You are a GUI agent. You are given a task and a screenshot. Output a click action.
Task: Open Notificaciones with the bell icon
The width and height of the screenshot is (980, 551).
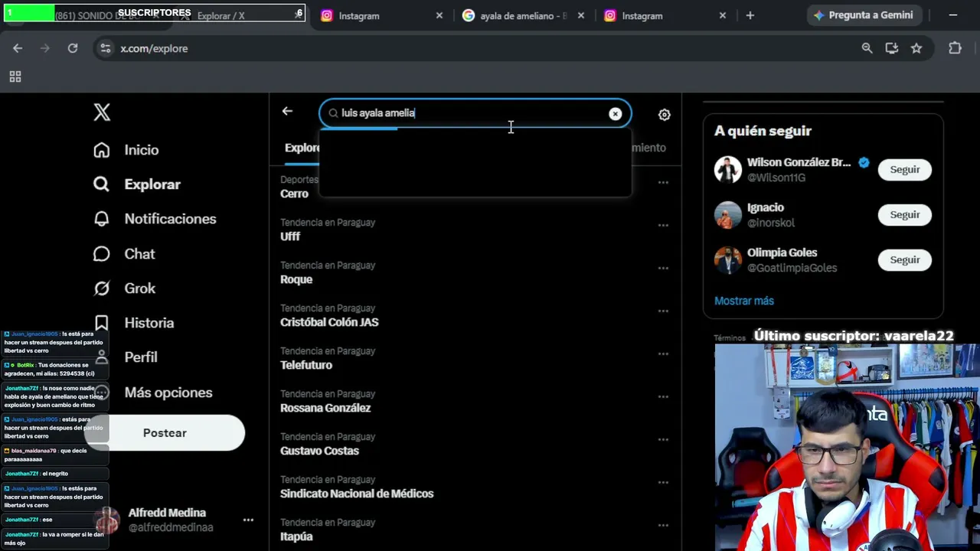tap(155, 219)
